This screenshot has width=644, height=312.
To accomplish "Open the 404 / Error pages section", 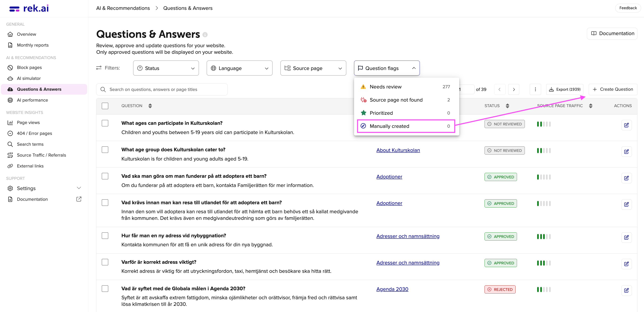I will tap(35, 133).
